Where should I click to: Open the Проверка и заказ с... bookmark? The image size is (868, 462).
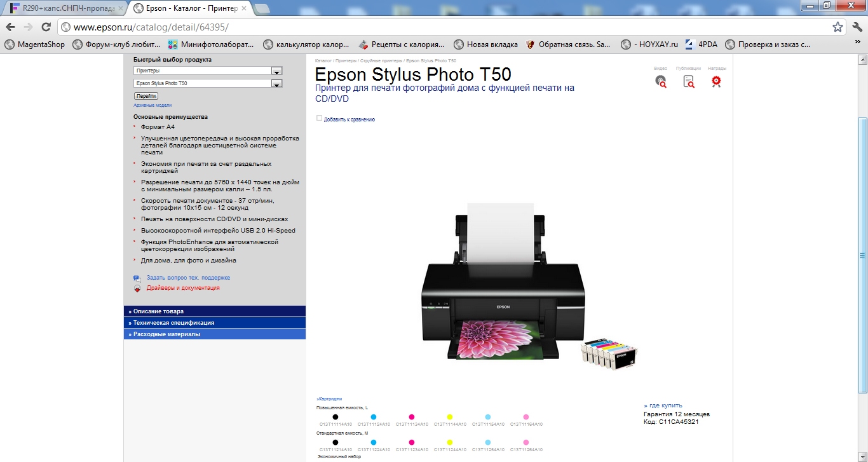768,44
